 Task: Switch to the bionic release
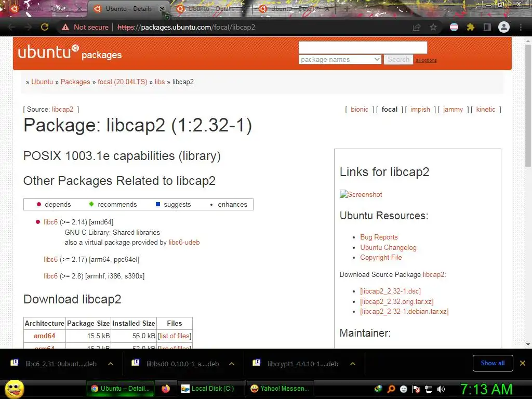[360, 109]
